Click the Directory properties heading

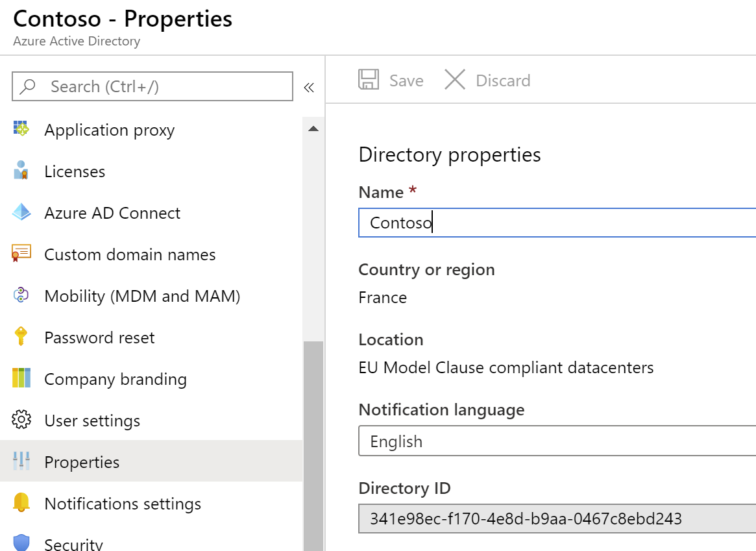click(x=449, y=154)
